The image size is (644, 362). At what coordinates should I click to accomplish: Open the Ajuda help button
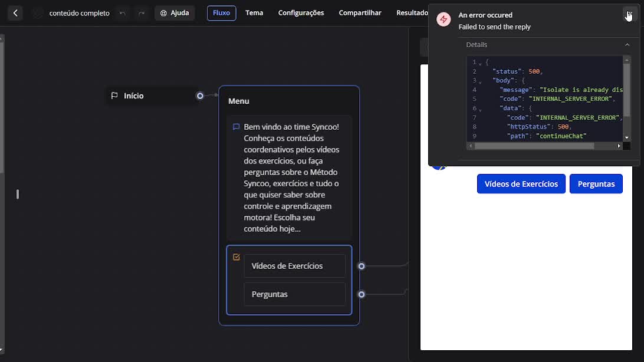click(175, 13)
